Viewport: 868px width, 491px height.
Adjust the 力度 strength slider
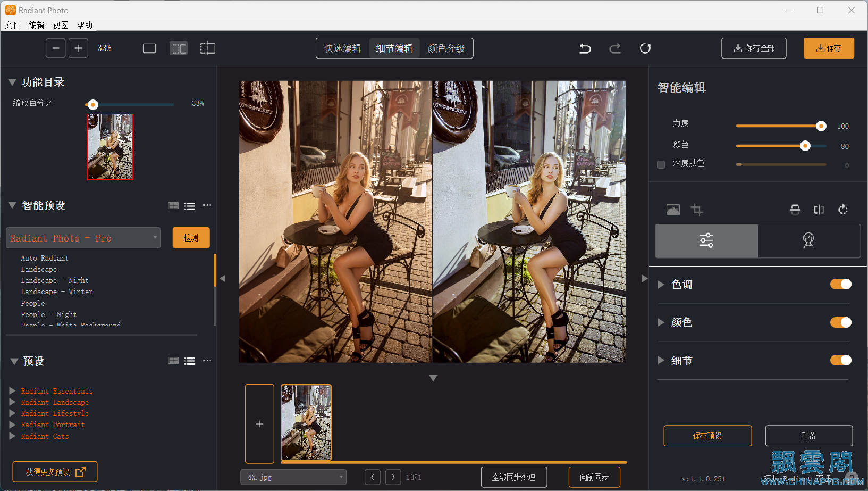(x=781, y=126)
